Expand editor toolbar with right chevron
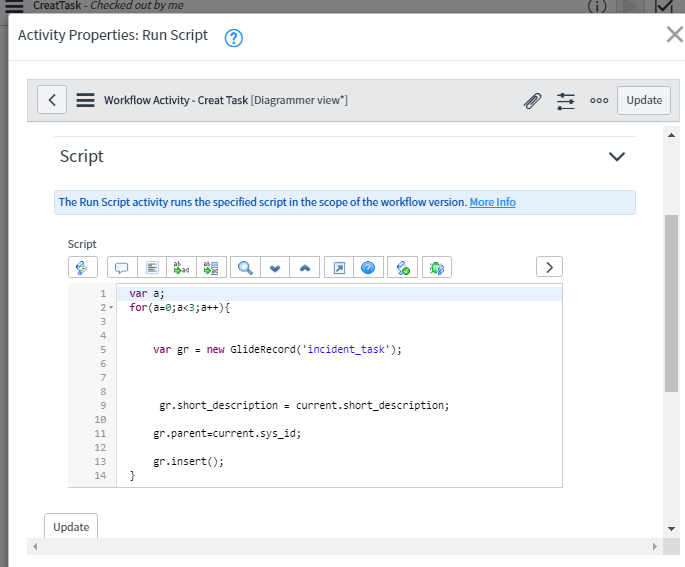This screenshot has width=685, height=567. click(550, 267)
